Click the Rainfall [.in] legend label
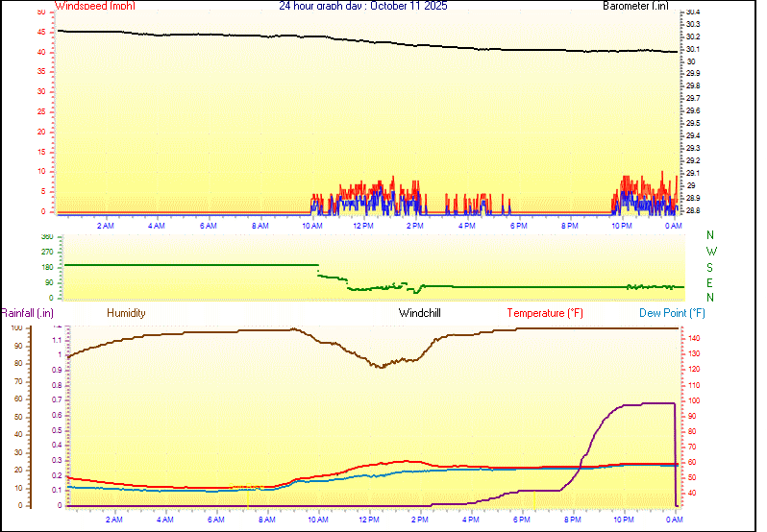This screenshot has width=767, height=532. (x=27, y=313)
